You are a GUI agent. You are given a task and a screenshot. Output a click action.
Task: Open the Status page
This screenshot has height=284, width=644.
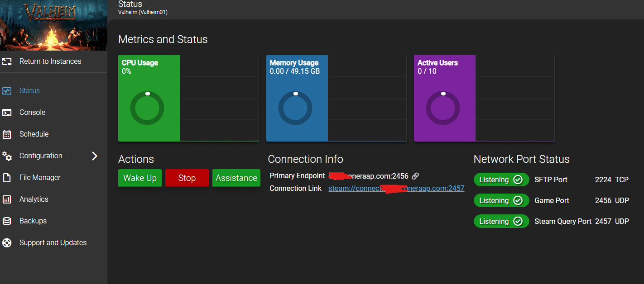pyautogui.click(x=53, y=91)
